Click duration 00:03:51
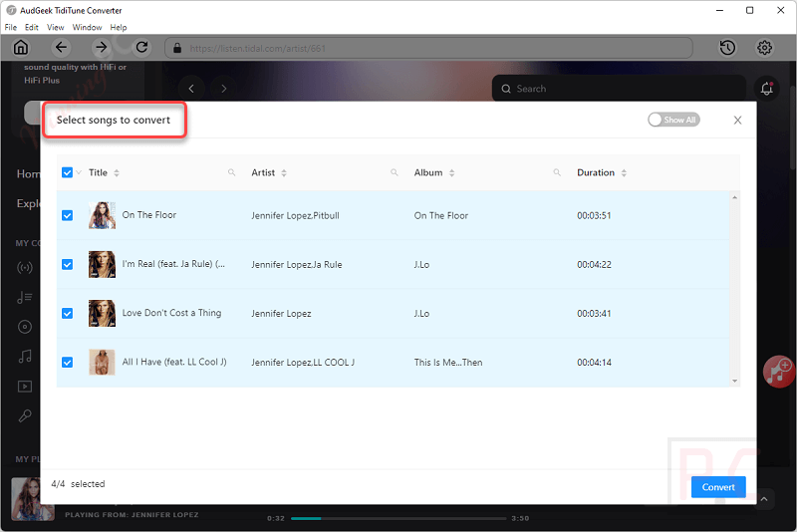This screenshot has width=797, height=532. (594, 215)
